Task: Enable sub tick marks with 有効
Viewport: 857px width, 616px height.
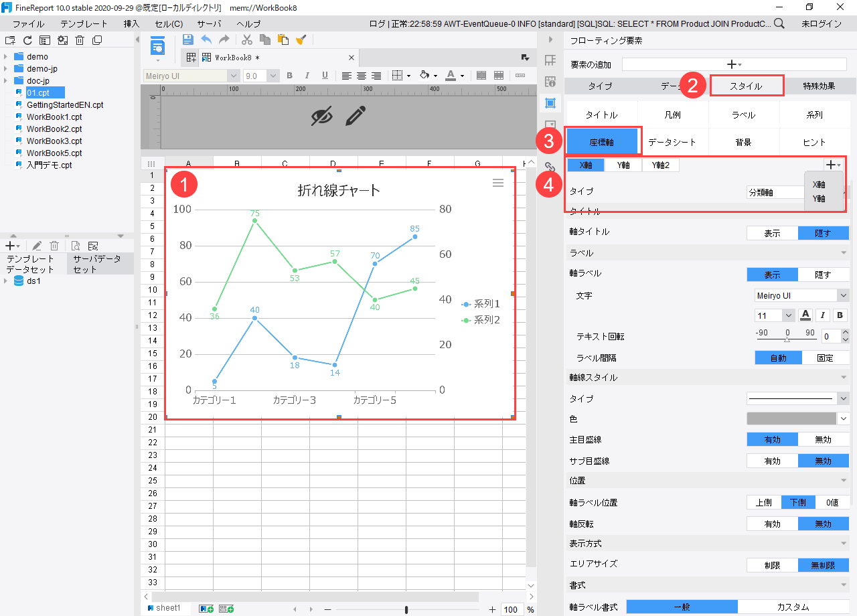Action: coord(772,461)
